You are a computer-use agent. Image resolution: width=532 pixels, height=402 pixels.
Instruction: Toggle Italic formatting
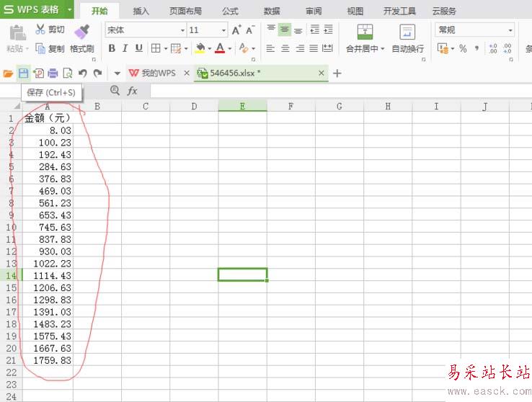click(125, 48)
